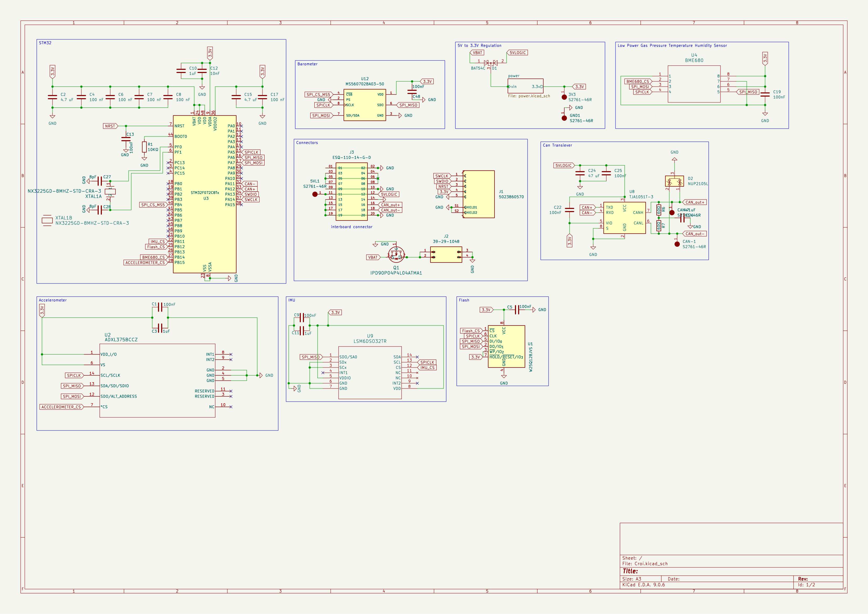The width and height of the screenshot is (868, 614).
Task: Click the MS560702BA03-50 barometer chip U12
Action: click(x=364, y=105)
